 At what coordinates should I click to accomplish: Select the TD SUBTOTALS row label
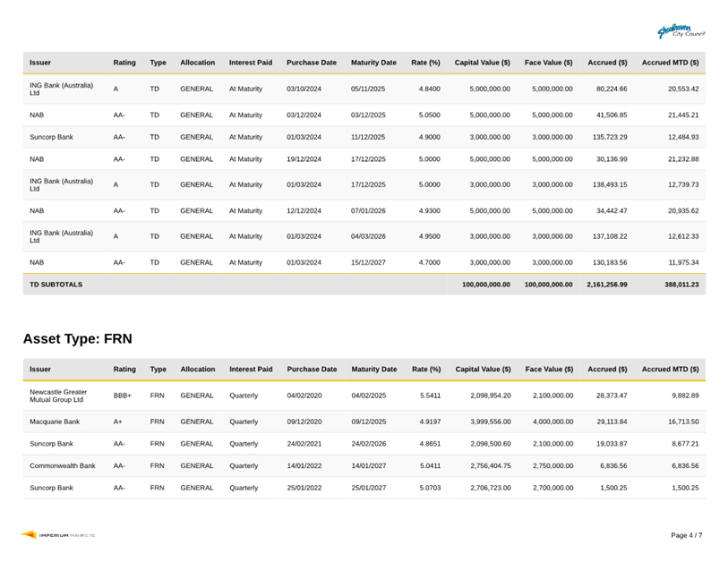pyautogui.click(x=56, y=285)
